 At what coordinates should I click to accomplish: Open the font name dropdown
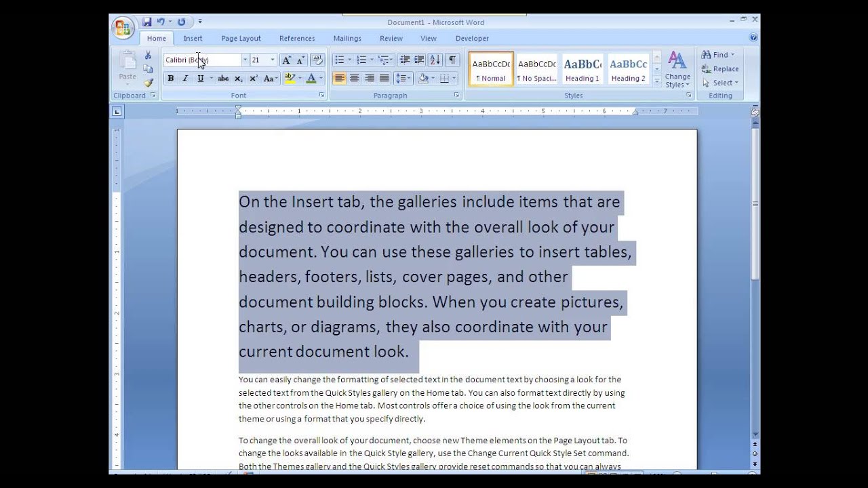245,60
